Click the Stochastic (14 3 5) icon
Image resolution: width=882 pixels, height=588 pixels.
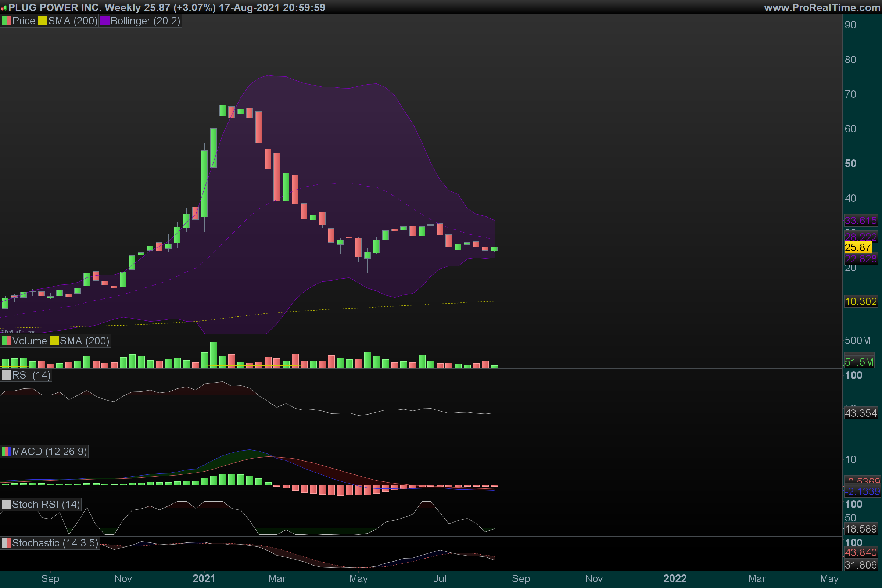point(6,543)
